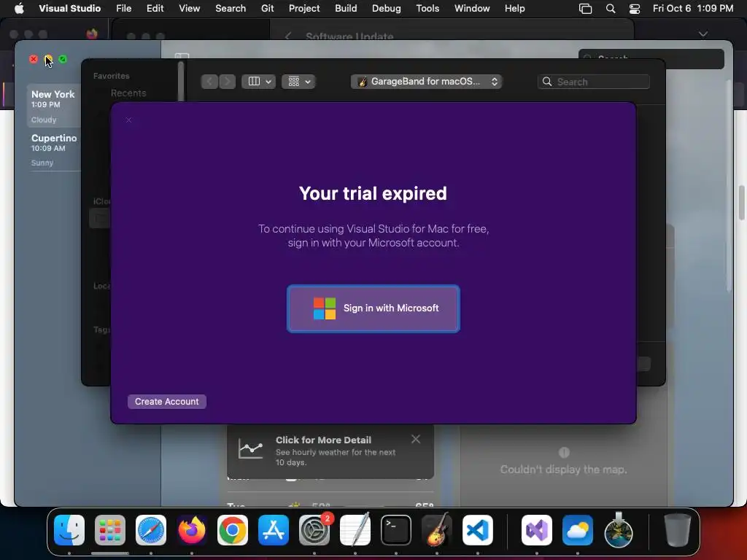
Task: Toggle the Weather sidebar button
Action: click(x=182, y=56)
